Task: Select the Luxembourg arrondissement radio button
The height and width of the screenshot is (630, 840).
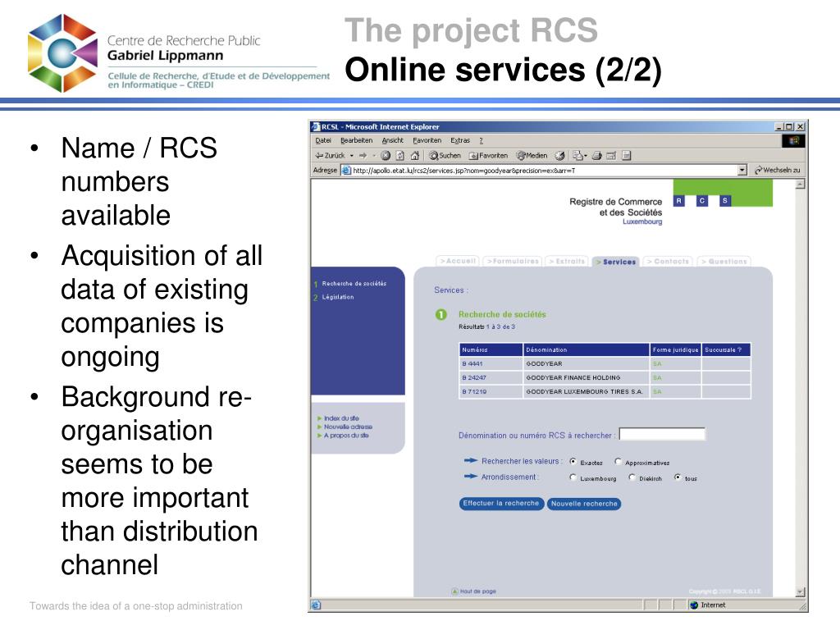Action: (x=573, y=477)
